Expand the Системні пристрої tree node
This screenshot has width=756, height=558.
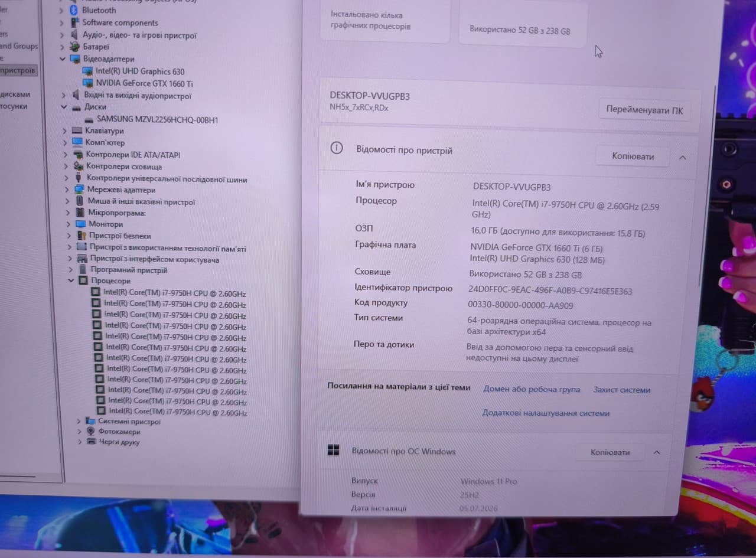[x=79, y=421]
